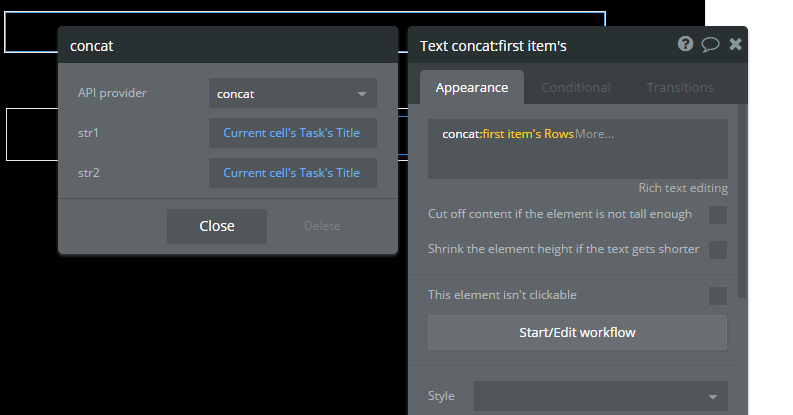Switch to the Conditional tab
Image resolution: width=793 pixels, height=415 pixels.
tap(576, 88)
